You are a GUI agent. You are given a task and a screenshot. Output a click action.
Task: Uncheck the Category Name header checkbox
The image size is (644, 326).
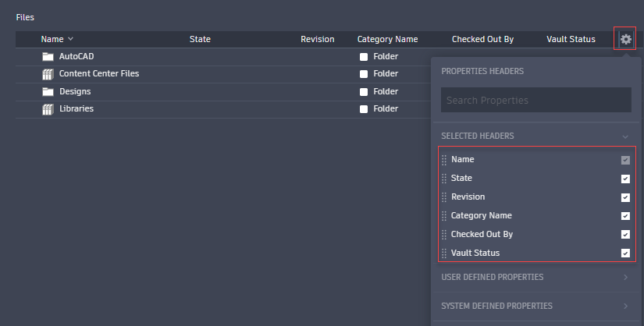tap(625, 216)
